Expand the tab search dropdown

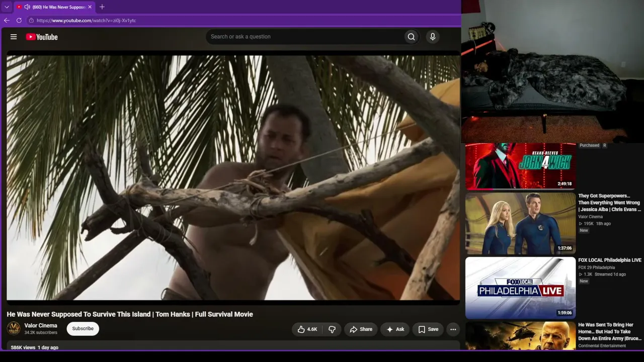[x=7, y=7]
